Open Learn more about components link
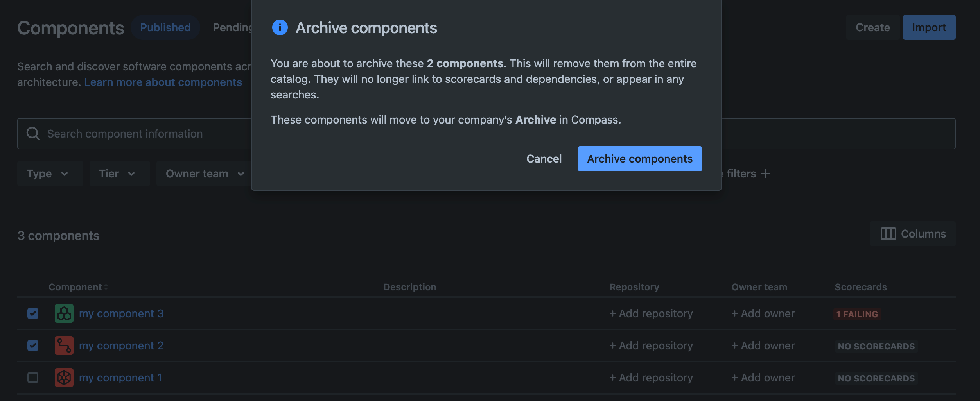The height and width of the screenshot is (401, 980). [163, 82]
